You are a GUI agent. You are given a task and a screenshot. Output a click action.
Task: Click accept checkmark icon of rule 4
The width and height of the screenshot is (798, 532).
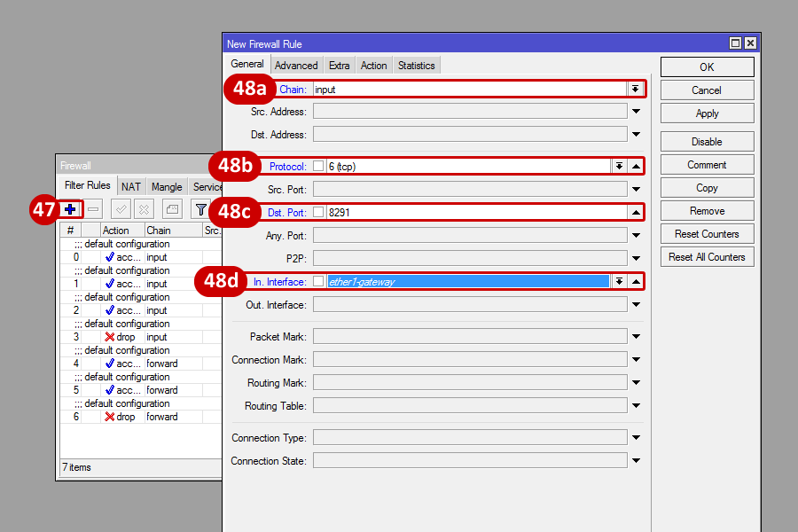109,364
